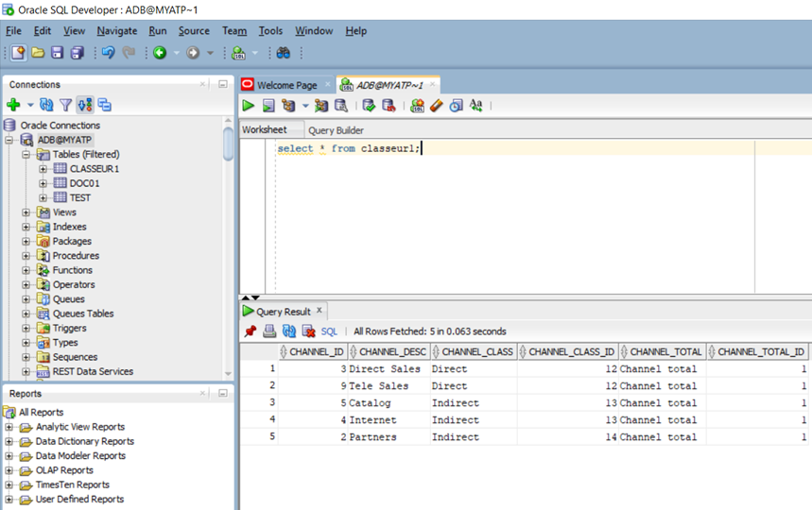Sort by the CHANNEL_DESC column header
812x510 pixels.
[x=389, y=352]
